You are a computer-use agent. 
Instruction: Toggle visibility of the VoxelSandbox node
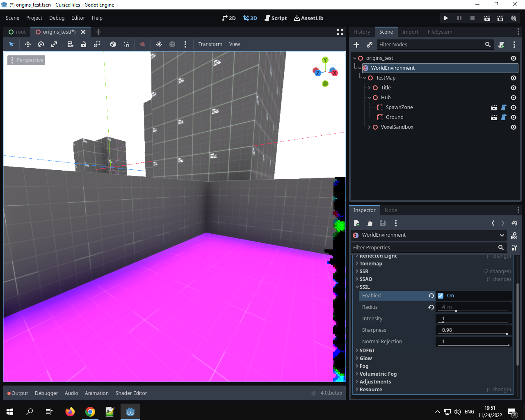click(513, 127)
